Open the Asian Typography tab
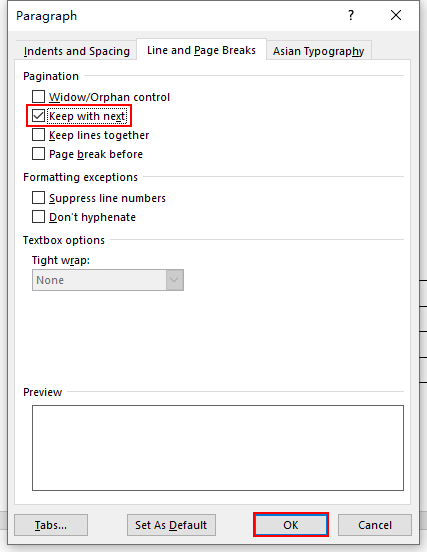427x552 pixels. [x=318, y=51]
